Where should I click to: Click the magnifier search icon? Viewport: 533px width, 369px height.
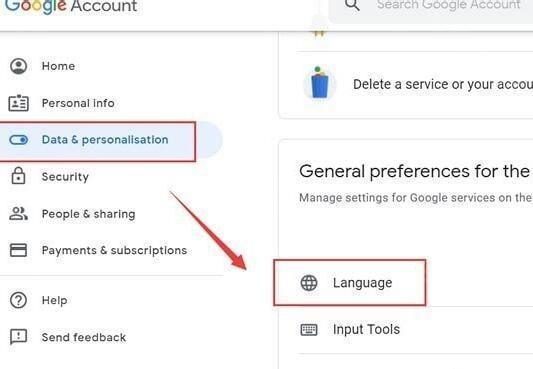tap(352, 5)
